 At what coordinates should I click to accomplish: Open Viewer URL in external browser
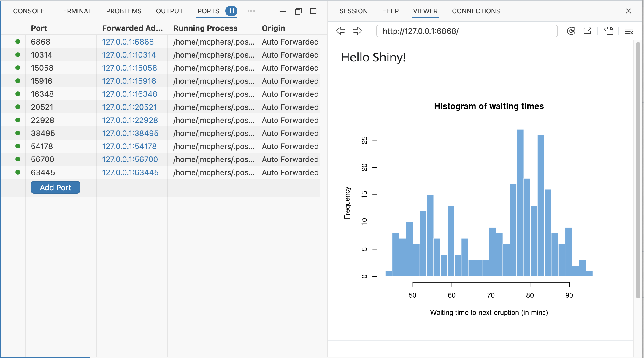click(x=587, y=31)
